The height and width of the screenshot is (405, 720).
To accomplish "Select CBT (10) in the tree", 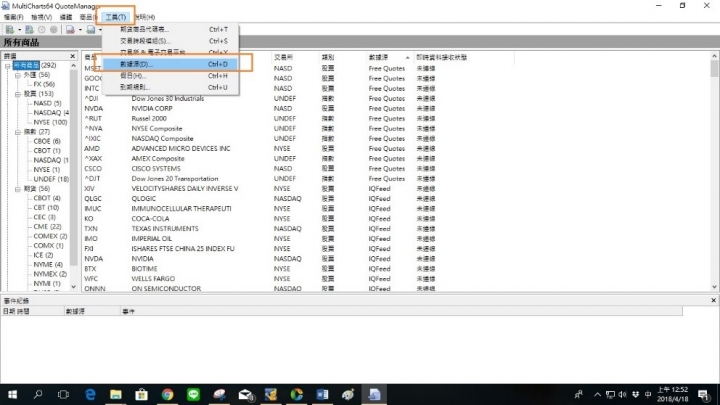I will tap(46, 208).
